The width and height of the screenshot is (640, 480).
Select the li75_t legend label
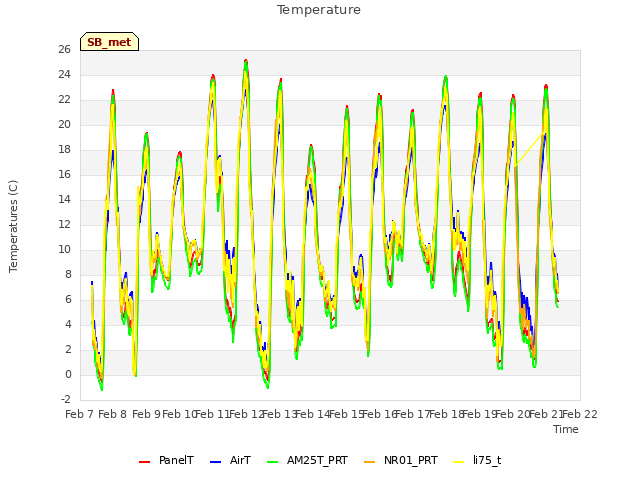[487, 461]
